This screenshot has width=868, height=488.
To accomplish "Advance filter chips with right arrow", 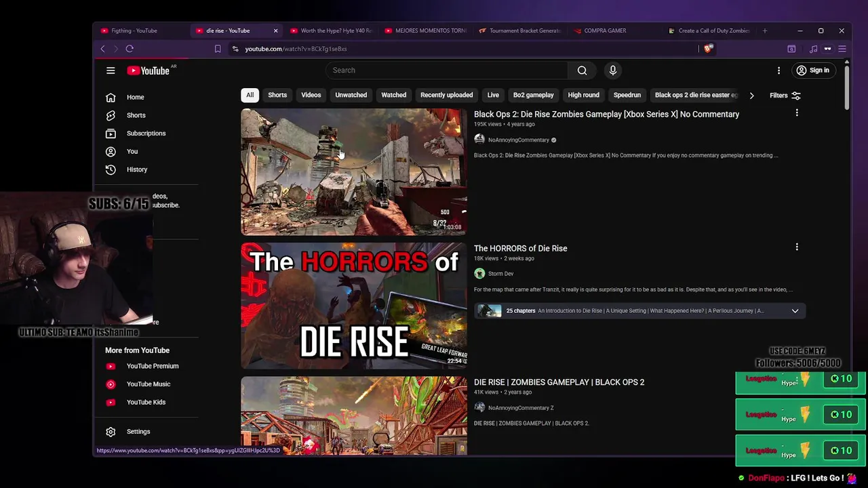I will point(751,96).
